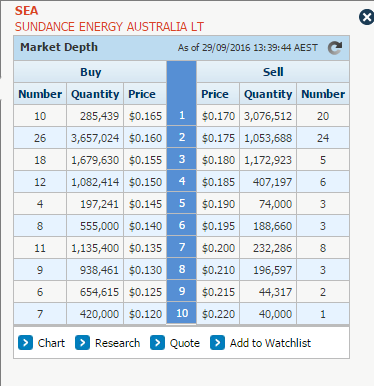Refresh the Market Depth data
Screen dimensions: 374x386
[335, 48]
